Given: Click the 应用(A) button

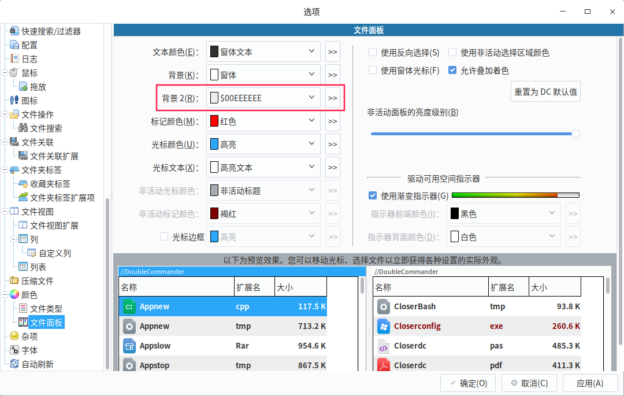Looking at the screenshot, I should [x=590, y=383].
